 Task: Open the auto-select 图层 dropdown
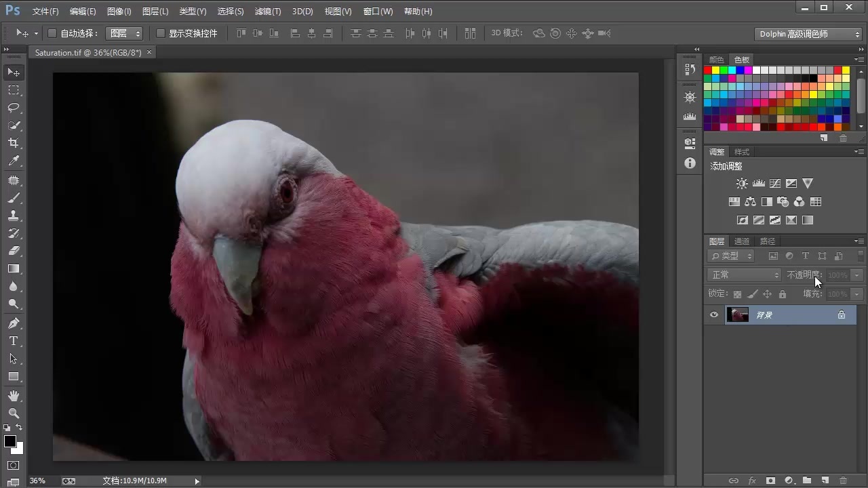pyautogui.click(x=124, y=33)
